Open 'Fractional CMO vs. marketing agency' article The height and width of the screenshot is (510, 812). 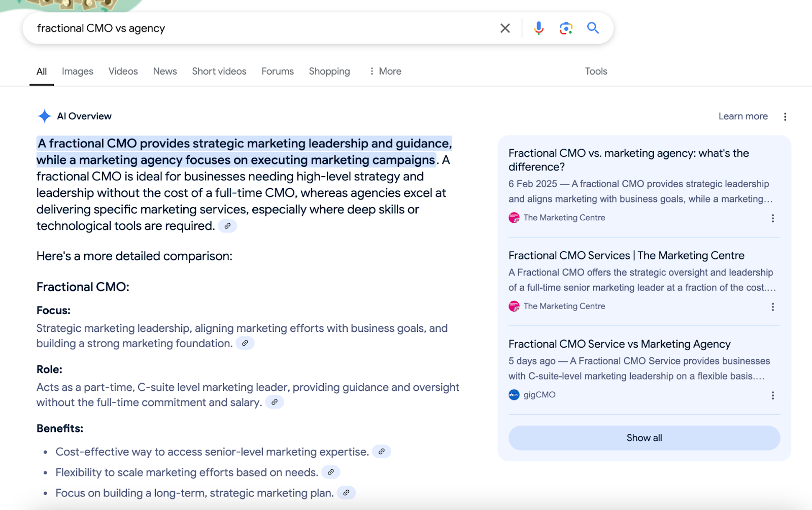coord(628,160)
